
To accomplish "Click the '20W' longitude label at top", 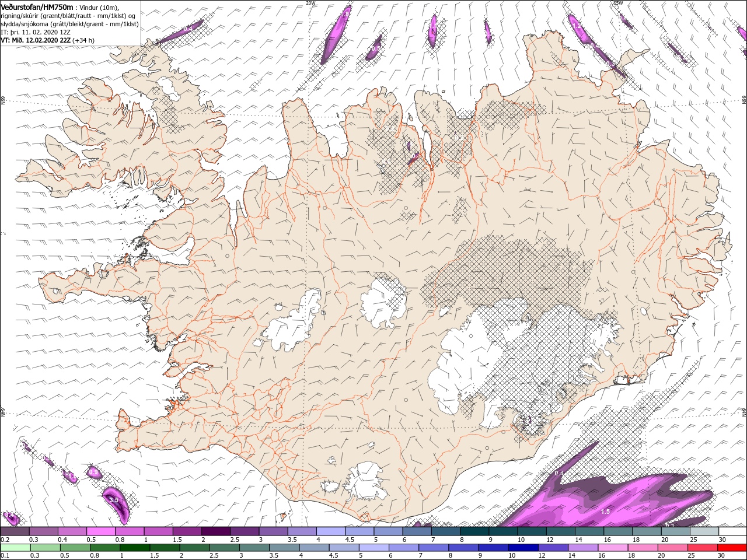I will 310,3.
